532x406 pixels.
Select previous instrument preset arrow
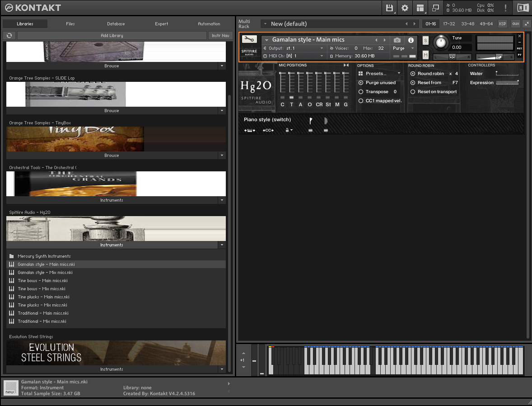[376, 40]
